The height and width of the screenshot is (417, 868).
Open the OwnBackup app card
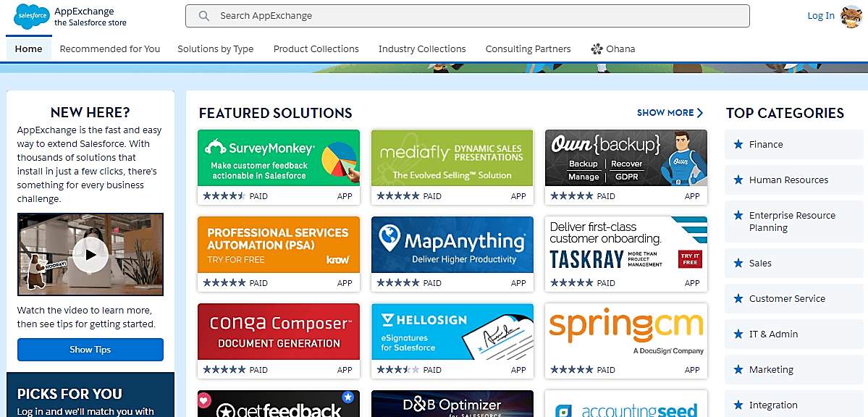coord(626,167)
